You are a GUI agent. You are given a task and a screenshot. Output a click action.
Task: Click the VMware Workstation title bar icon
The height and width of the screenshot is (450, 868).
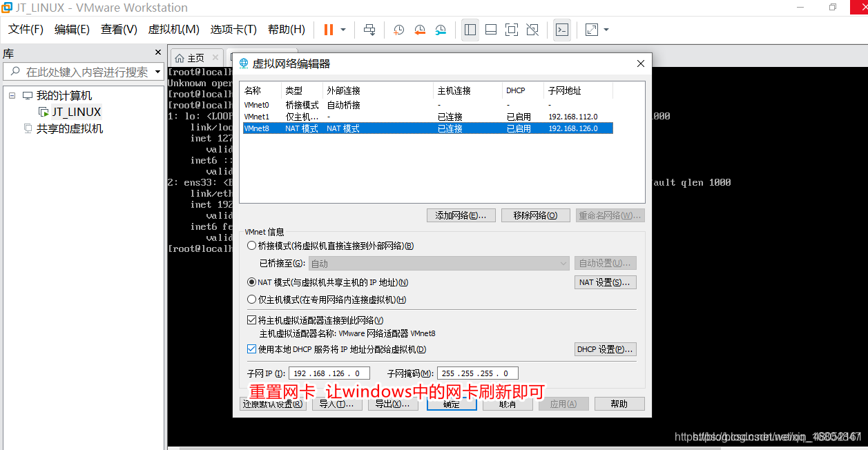[x=7, y=8]
